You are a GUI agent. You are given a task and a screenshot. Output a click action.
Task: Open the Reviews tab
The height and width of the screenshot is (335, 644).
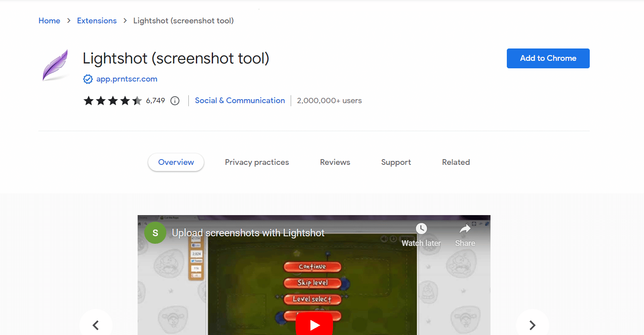pos(335,162)
